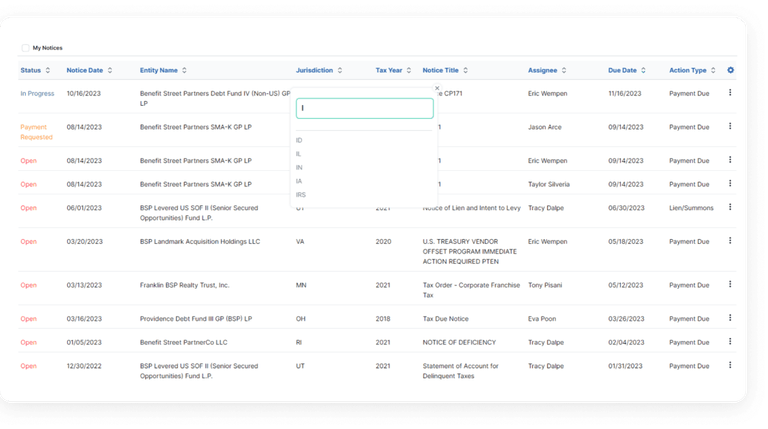Image resolution: width=768 pixels, height=429 pixels.
Task: Click the In Progress status
Action: click(x=37, y=94)
